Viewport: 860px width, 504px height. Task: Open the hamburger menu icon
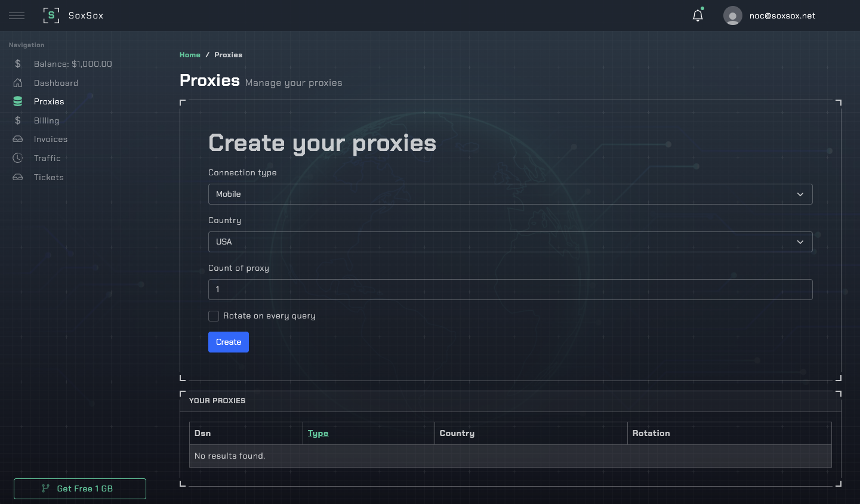17,16
